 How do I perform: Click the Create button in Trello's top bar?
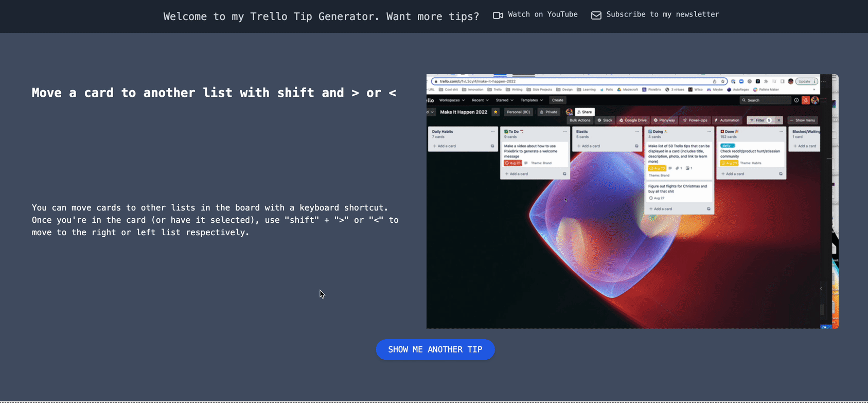pos(558,100)
